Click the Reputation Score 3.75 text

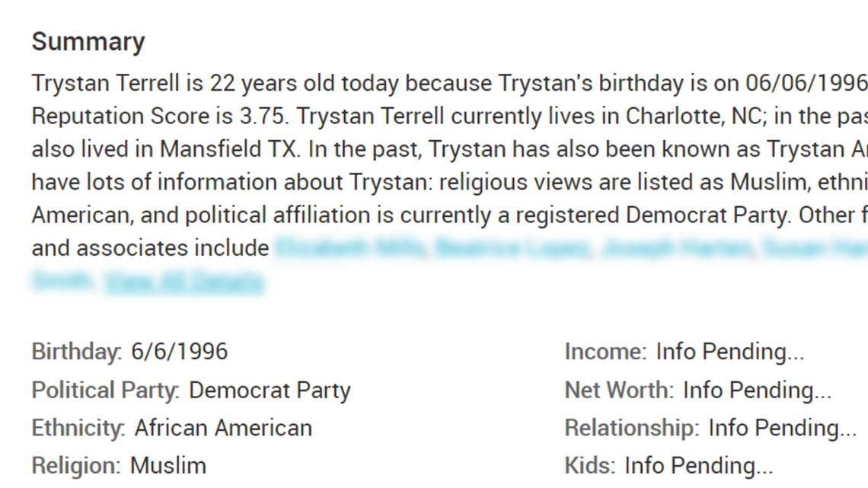tap(159, 116)
